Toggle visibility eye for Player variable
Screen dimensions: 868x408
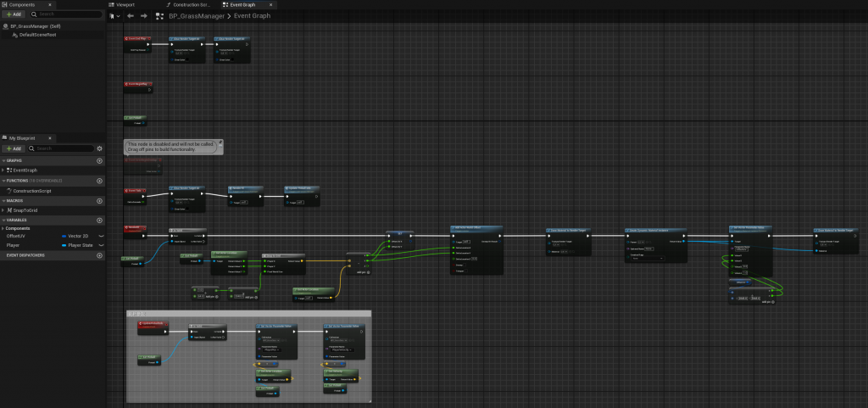click(100, 244)
